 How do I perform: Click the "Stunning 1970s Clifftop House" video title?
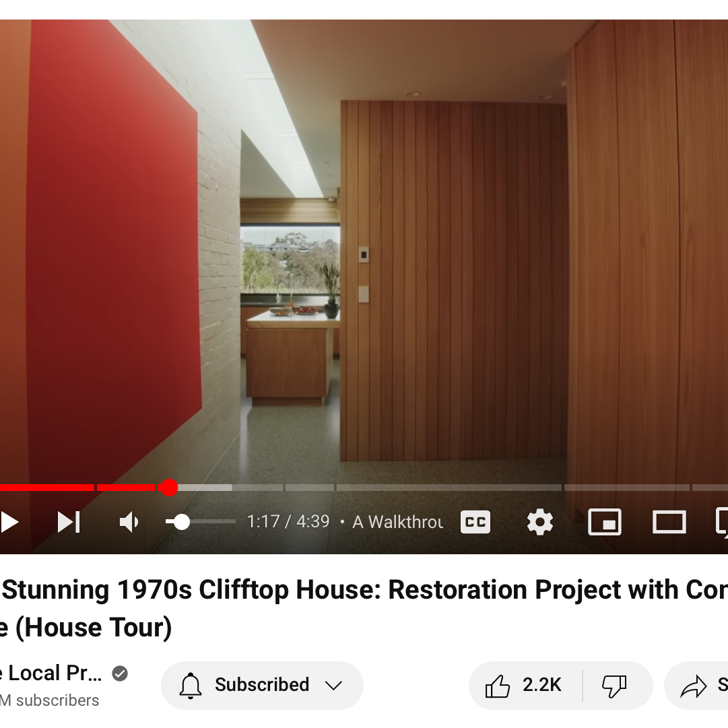click(364, 608)
